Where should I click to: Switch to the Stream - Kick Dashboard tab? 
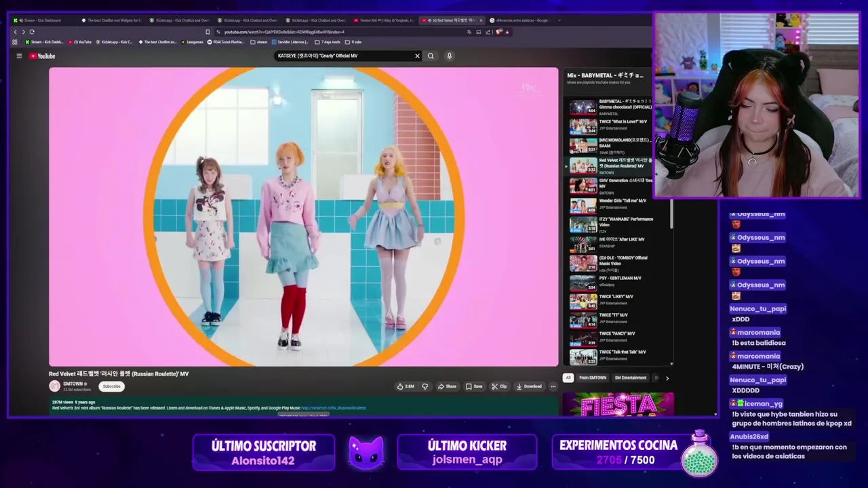pos(42,20)
